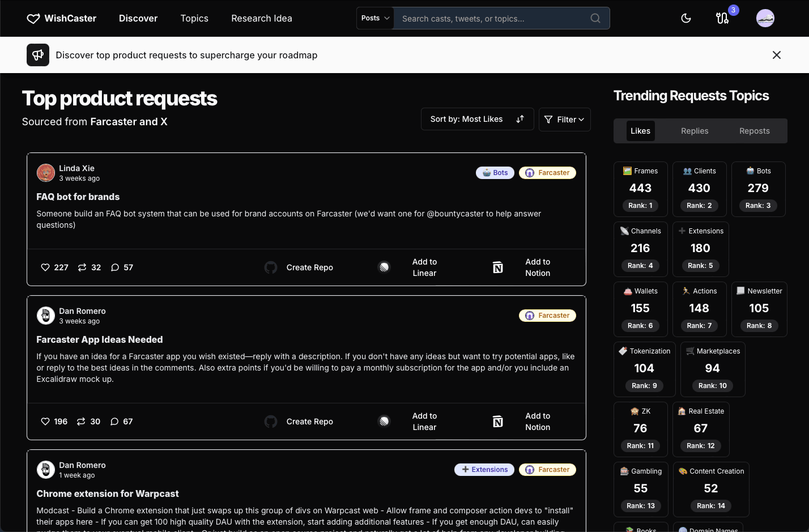Viewport: 809px width, 532px height.
Task: Click the Extensions tag on the Chrome extension post
Action: coord(484,470)
